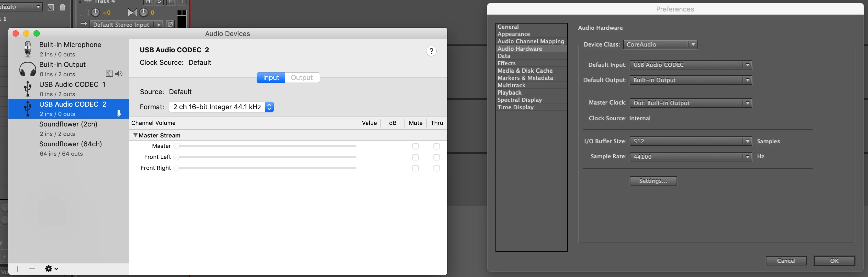Viewport: 868px width, 277px height.
Task: Click the Track 4 volume knob
Action: (96, 13)
